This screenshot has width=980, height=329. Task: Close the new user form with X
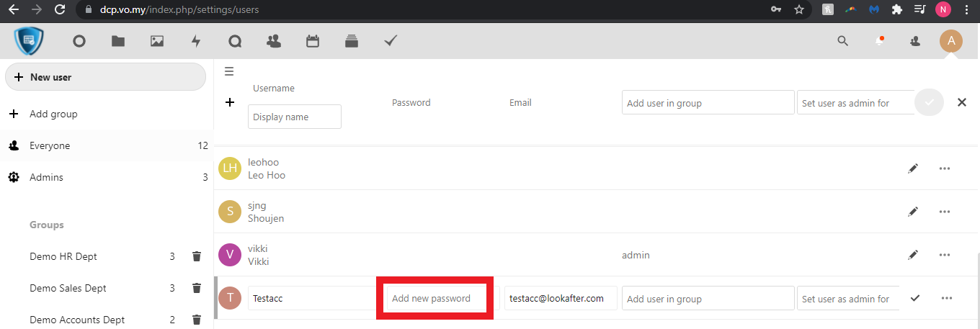[961, 102]
